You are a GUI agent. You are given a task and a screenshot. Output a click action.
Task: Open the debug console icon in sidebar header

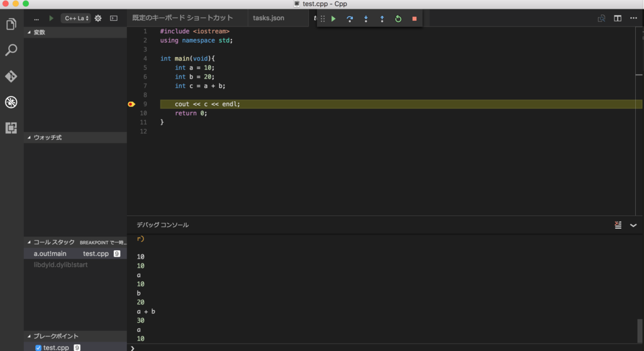[x=114, y=18]
